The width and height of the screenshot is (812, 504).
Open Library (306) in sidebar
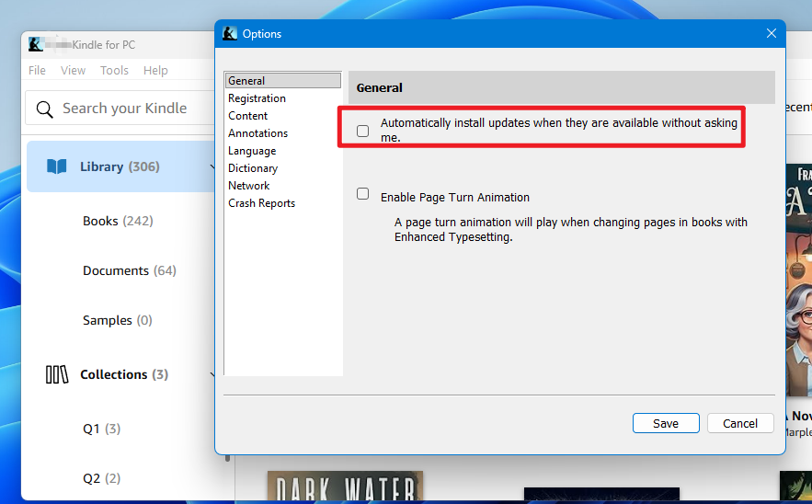coord(120,166)
